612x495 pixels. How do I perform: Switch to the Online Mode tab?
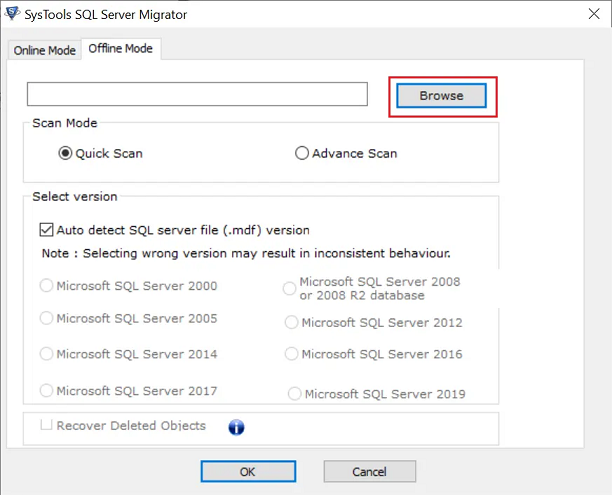click(44, 50)
